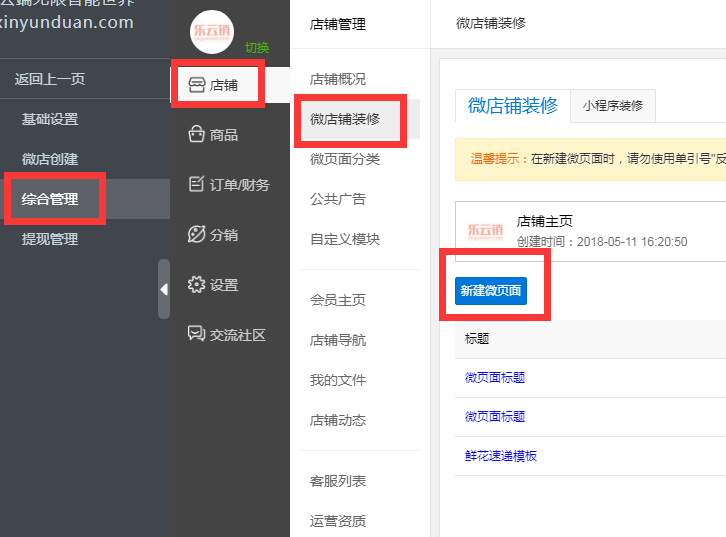Switch to the 小程序装修 tab
This screenshot has height=537, width=726.
(613, 105)
